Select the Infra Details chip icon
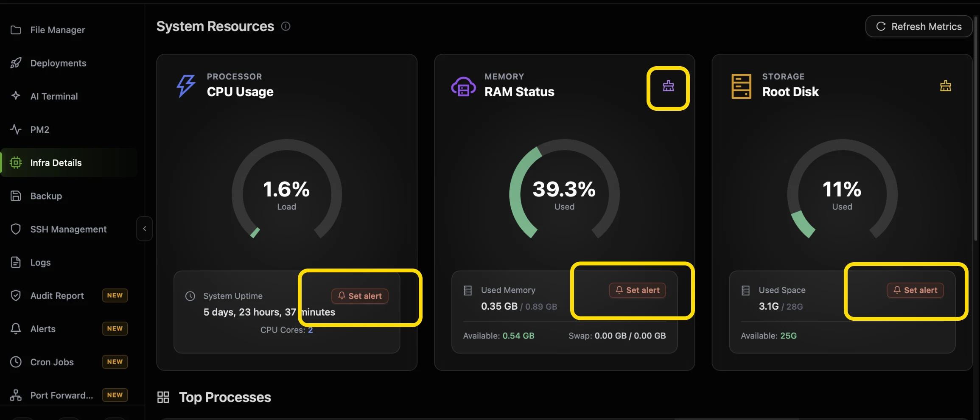The width and height of the screenshot is (980, 420). click(16, 162)
